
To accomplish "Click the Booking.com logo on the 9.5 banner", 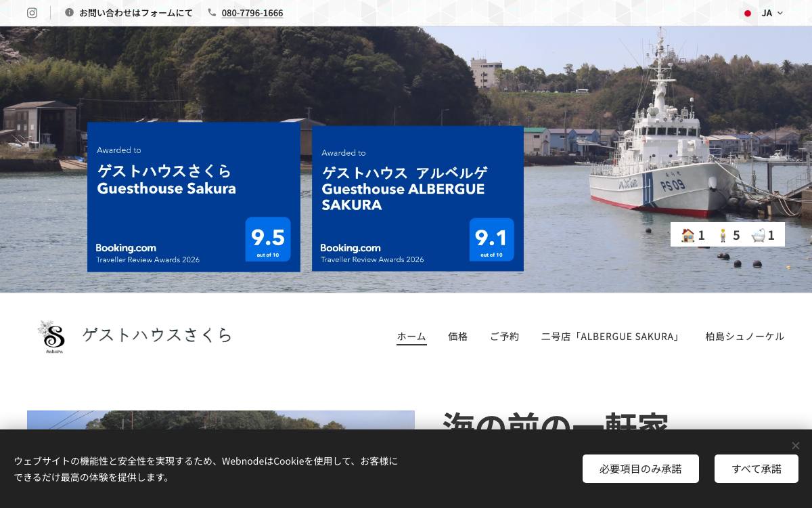I will tap(127, 248).
